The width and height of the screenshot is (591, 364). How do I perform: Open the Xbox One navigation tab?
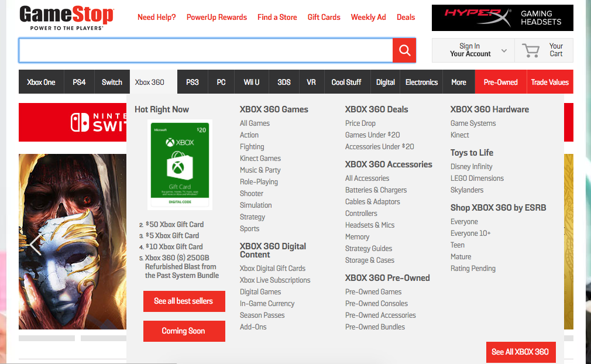tap(41, 82)
